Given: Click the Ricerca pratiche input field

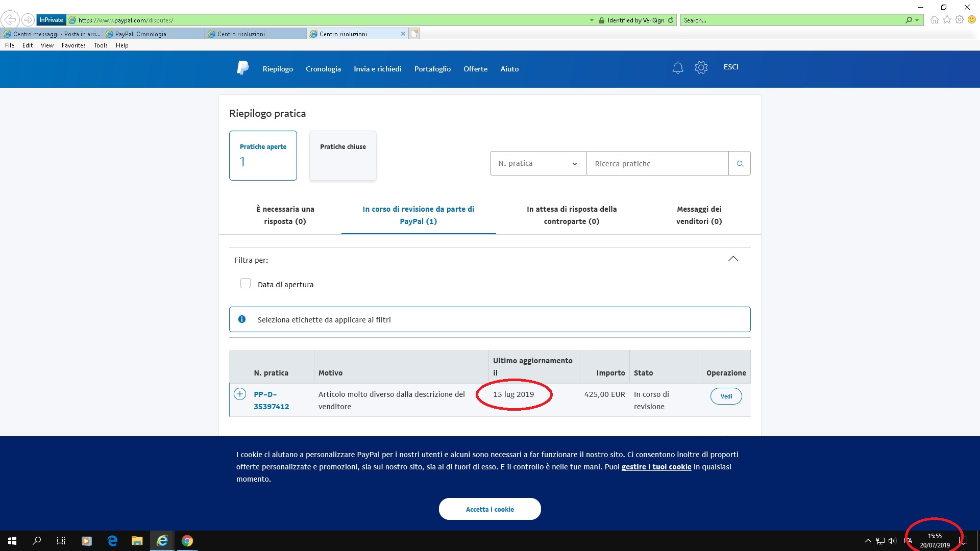Looking at the screenshot, I should pyautogui.click(x=657, y=164).
